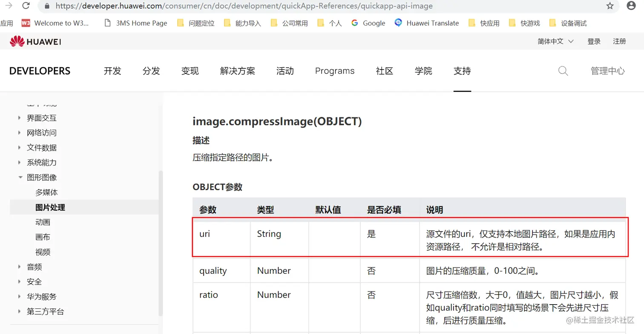
Task: Open the 支持 menu
Action: (462, 71)
